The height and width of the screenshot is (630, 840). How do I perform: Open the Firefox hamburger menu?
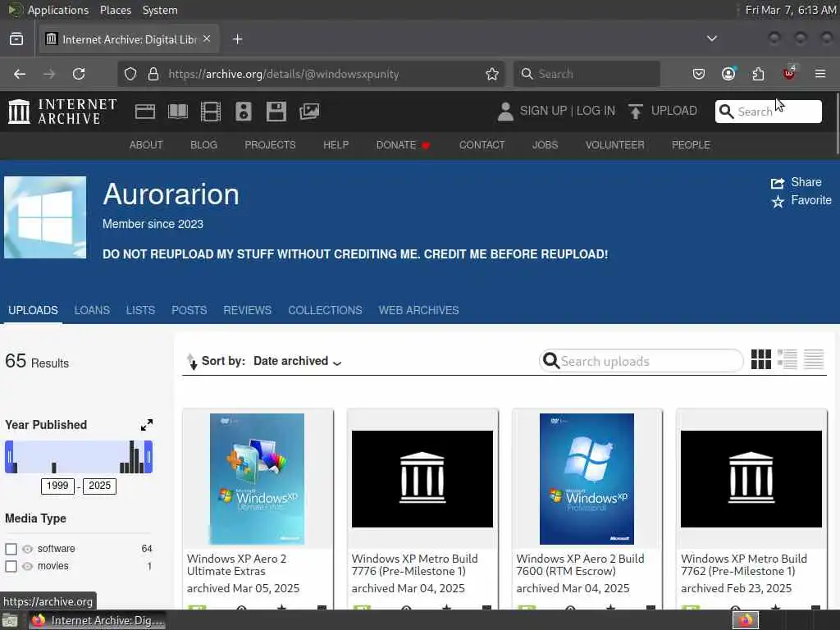coord(820,74)
